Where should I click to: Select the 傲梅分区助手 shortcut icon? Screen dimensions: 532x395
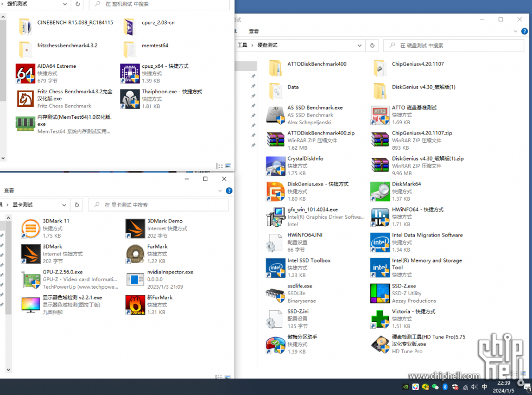[x=276, y=344]
